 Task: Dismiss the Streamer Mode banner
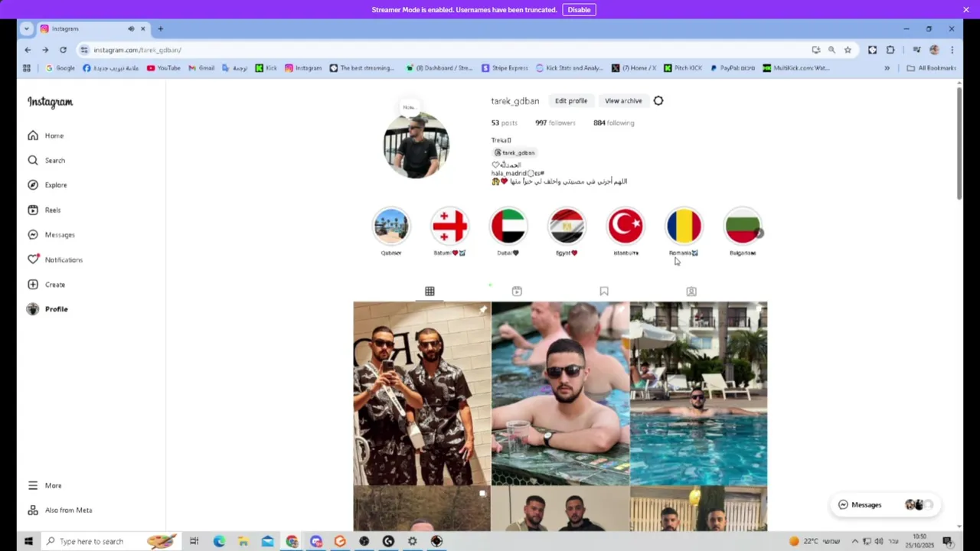966,10
